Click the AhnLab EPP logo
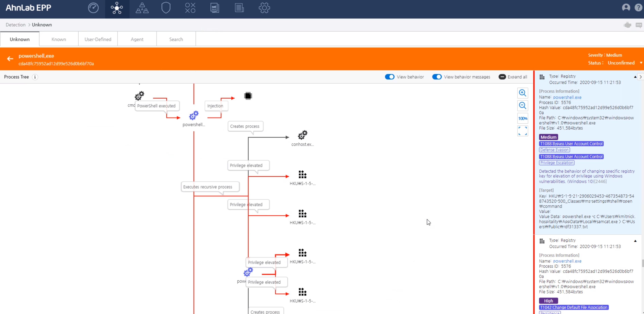The image size is (644, 314). (x=28, y=8)
